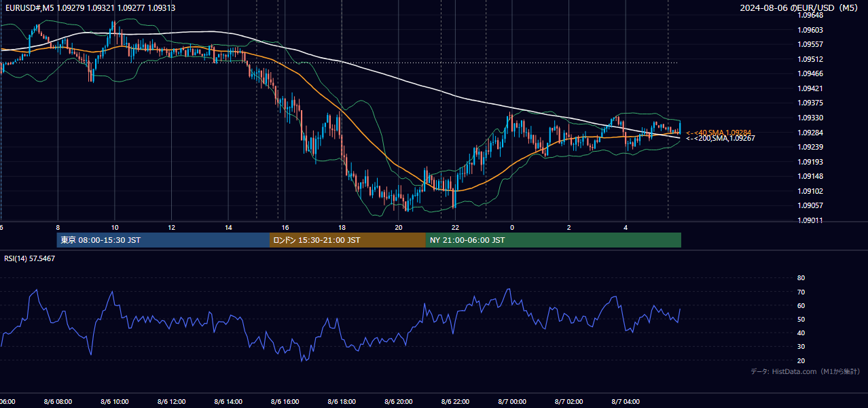Click price axis value 1.09557
The image size is (868, 408).
click(810, 44)
